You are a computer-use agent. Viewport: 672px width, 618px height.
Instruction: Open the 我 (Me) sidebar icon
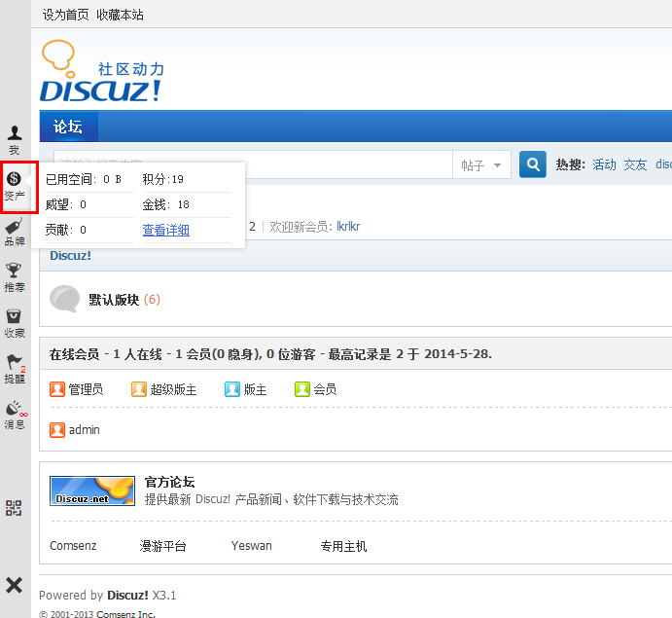click(x=15, y=140)
